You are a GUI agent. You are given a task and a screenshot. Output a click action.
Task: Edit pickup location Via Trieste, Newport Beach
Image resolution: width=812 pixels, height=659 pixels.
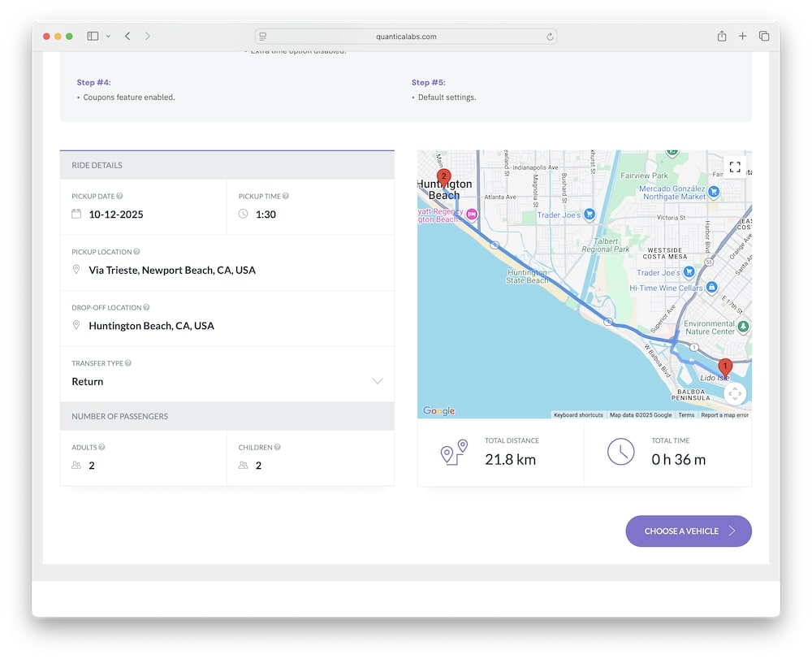point(172,270)
